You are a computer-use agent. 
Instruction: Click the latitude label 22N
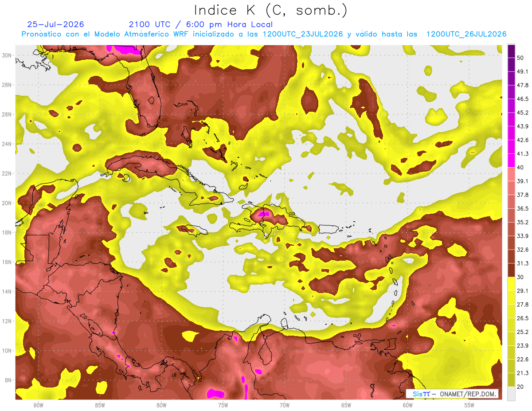[7, 173]
